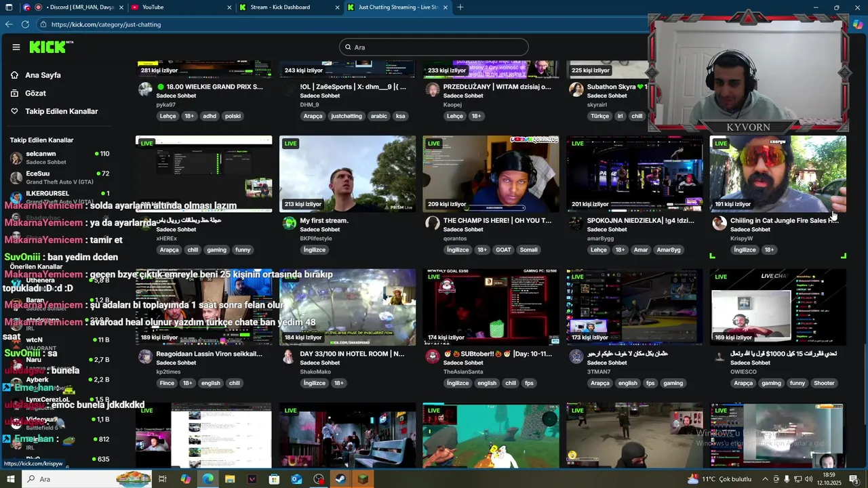
Task: Click the 'Fince' tag under kp2times
Action: [167, 384]
